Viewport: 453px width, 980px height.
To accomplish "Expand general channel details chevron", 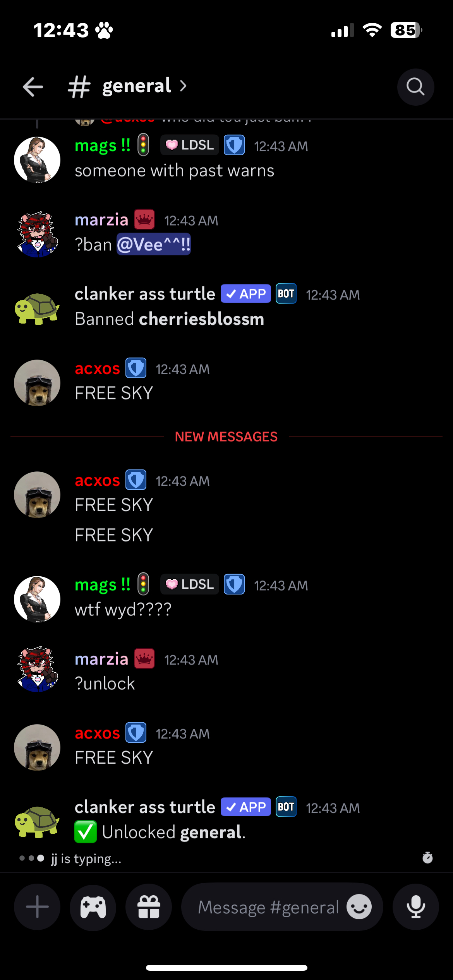I will click(183, 86).
